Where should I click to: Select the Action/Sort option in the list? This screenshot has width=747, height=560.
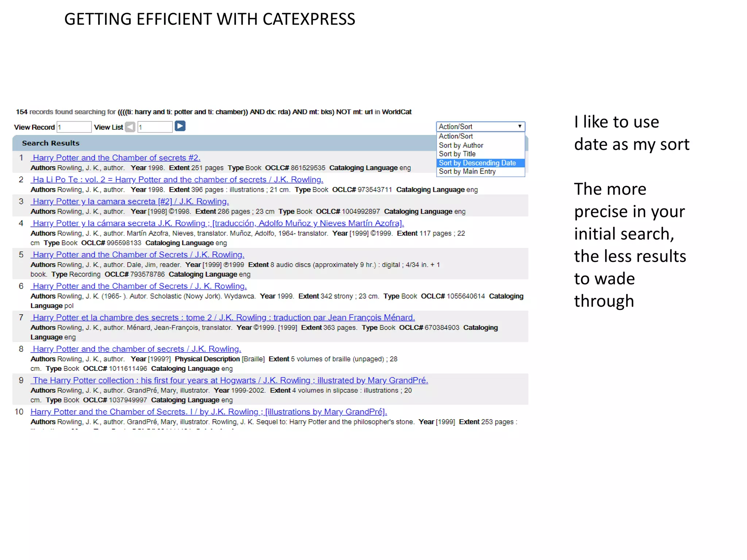click(x=480, y=136)
